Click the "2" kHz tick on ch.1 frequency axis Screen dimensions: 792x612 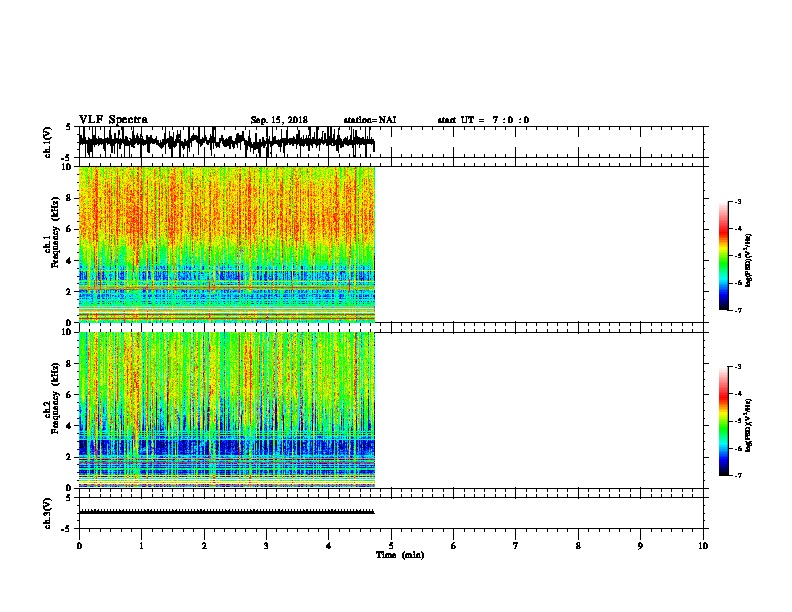(69, 291)
